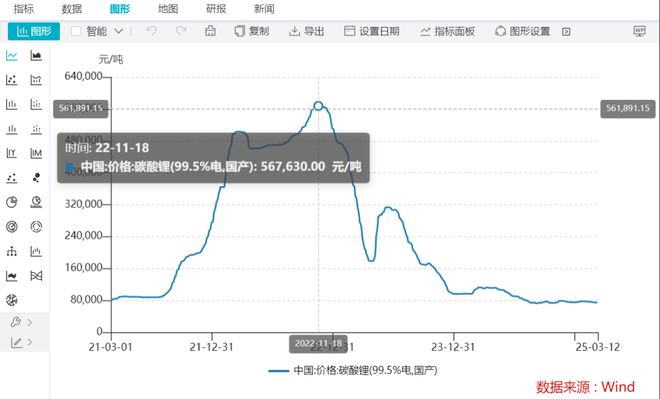Click the left 561,891.15 crosshair value label
This screenshot has width=660, height=399.
[x=81, y=109]
